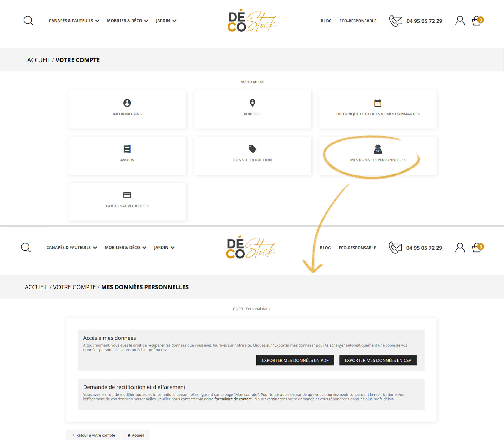Open the Cartes sauvegardées credit card icon

click(127, 195)
